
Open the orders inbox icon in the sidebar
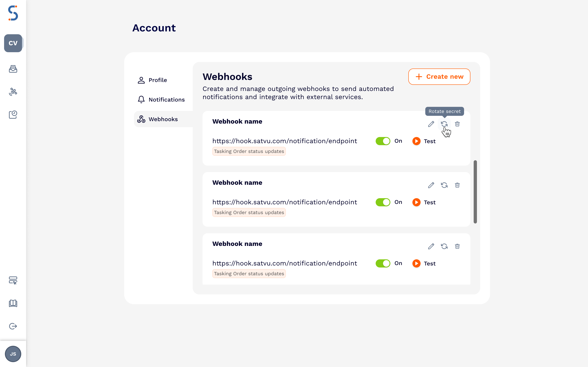click(13, 69)
